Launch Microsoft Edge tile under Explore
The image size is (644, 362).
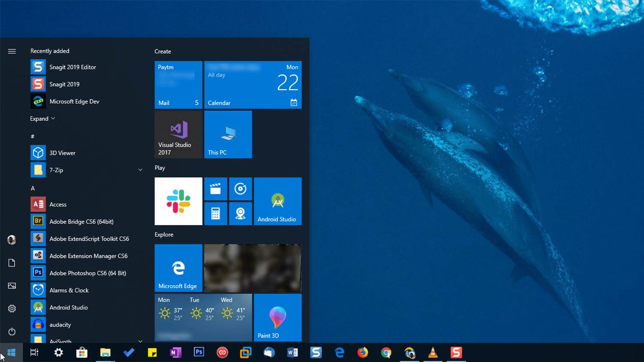(x=178, y=268)
